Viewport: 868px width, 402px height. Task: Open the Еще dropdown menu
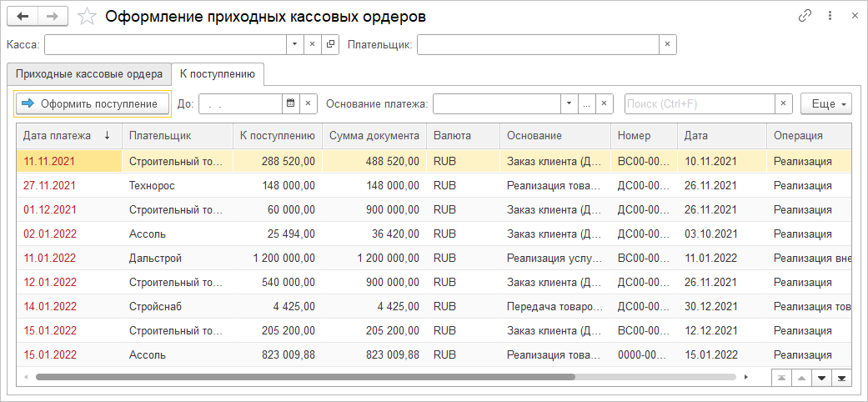pyautogui.click(x=826, y=103)
